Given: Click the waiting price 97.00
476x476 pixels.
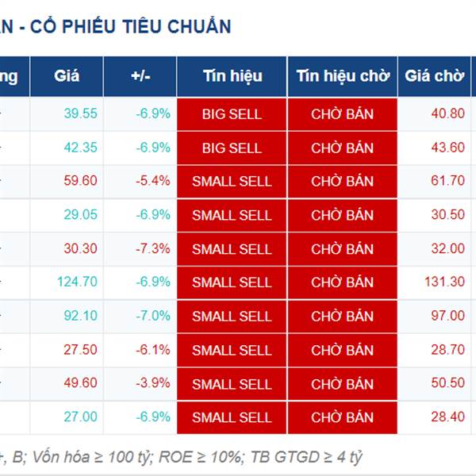Looking at the screenshot, I should click(x=448, y=316).
